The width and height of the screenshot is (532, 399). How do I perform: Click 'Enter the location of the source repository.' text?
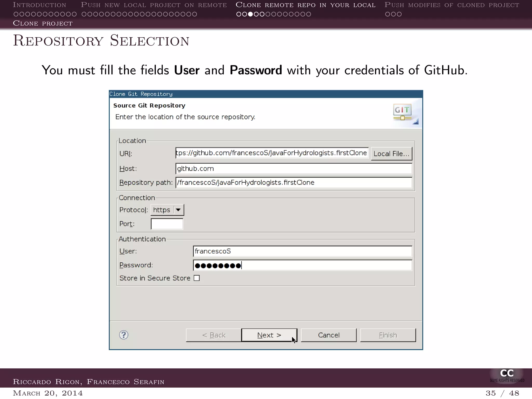pos(185,117)
